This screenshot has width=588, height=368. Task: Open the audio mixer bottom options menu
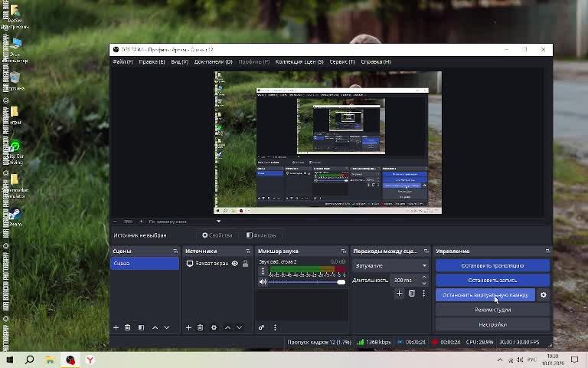tap(275, 328)
